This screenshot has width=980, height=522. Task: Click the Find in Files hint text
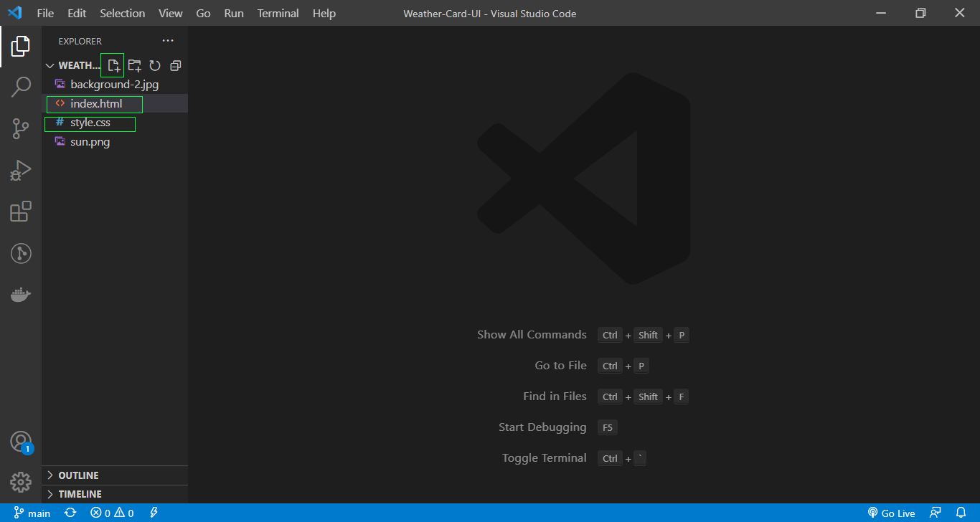pyautogui.click(x=555, y=397)
